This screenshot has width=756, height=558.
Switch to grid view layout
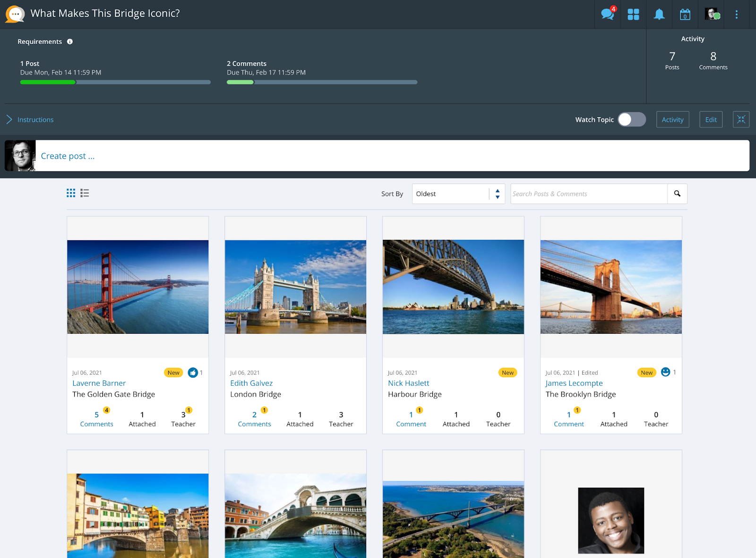click(71, 193)
